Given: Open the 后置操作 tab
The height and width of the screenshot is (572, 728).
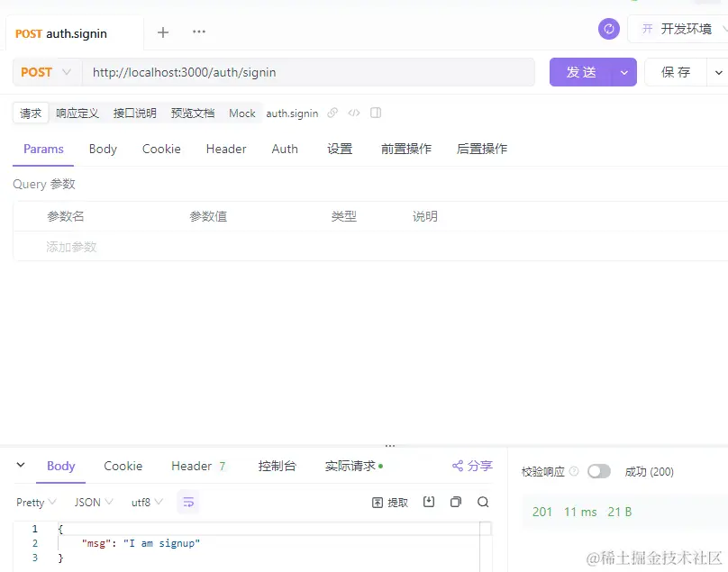Looking at the screenshot, I should click(x=482, y=149).
